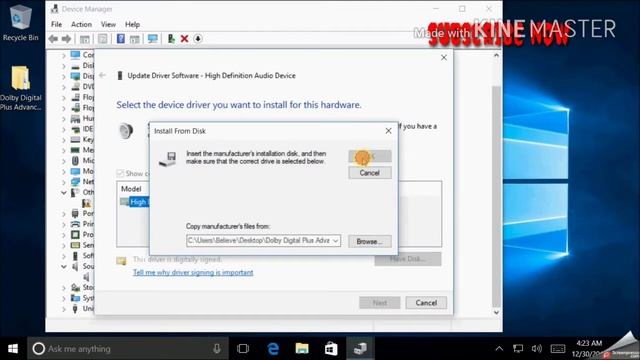The height and width of the screenshot is (360, 640).
Task: Open the blue Help icon in the toolbar
Action: point(121,39)
